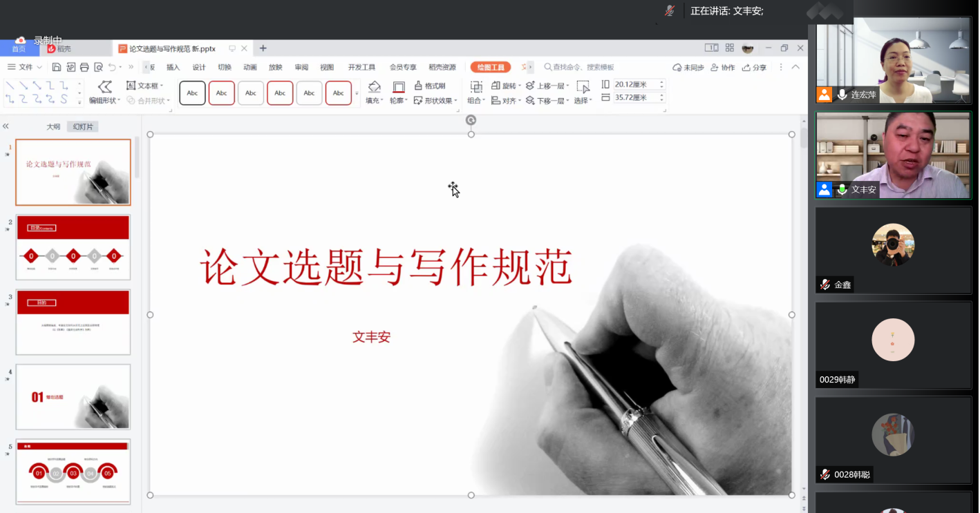Open a new tab with the plus button
980x513 pixels.
pyautogui.click(x=263, y=48)
